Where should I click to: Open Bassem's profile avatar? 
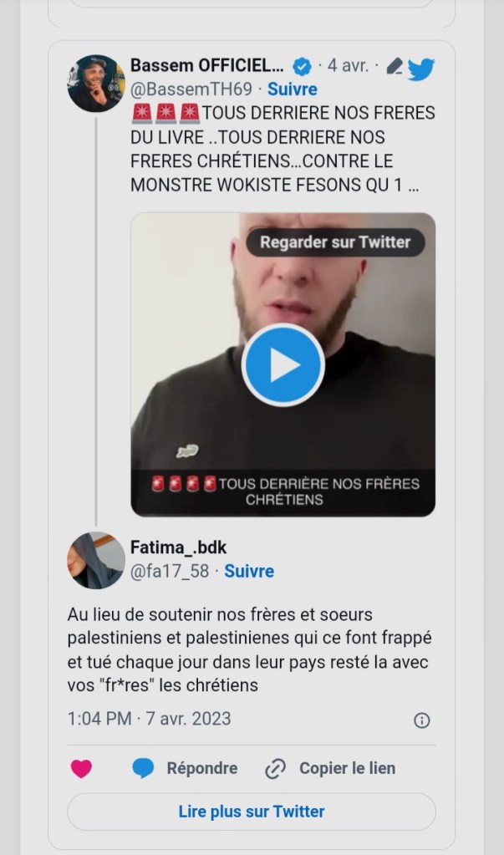96,83
